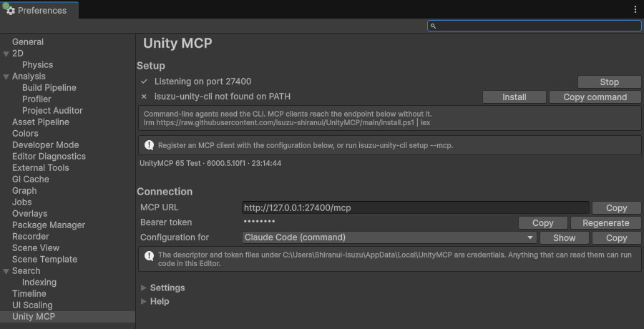Viewport: 644px width, 329px height.
Task: Stop the MCP server listening
Action: [609, 82]
